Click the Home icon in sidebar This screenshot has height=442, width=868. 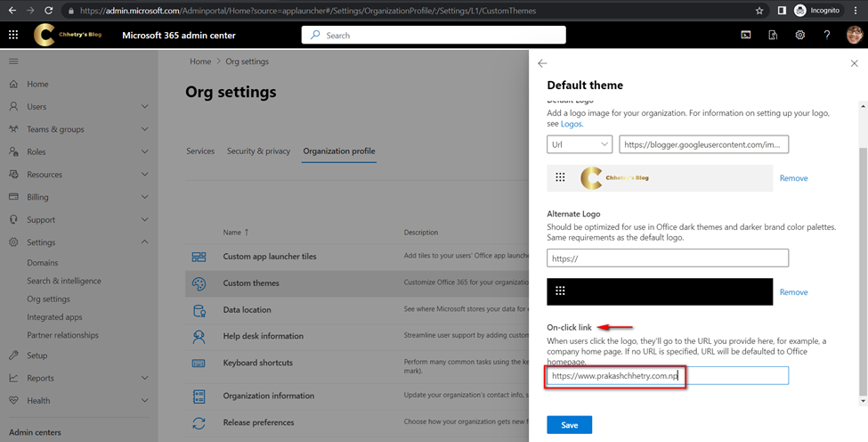(x=14, y=84)
